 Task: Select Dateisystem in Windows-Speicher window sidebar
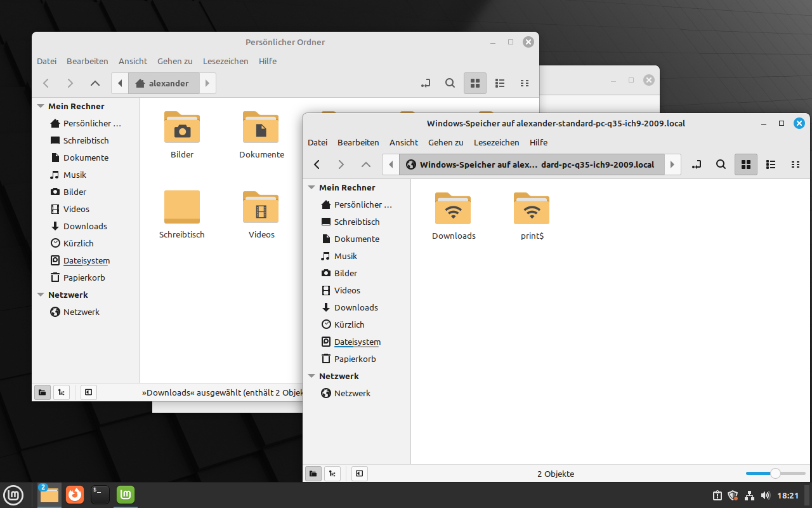pos(357,342)
